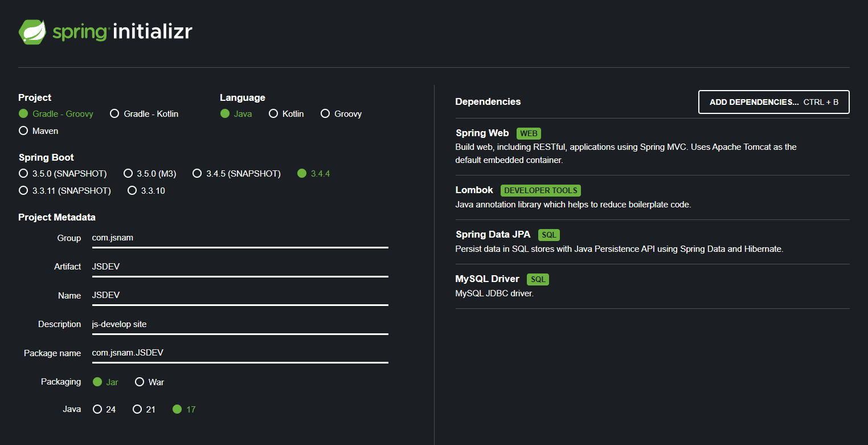This screenshot has width=868, height=445.
Task: Click the Package name input field
Action: (x=240, y=353)
